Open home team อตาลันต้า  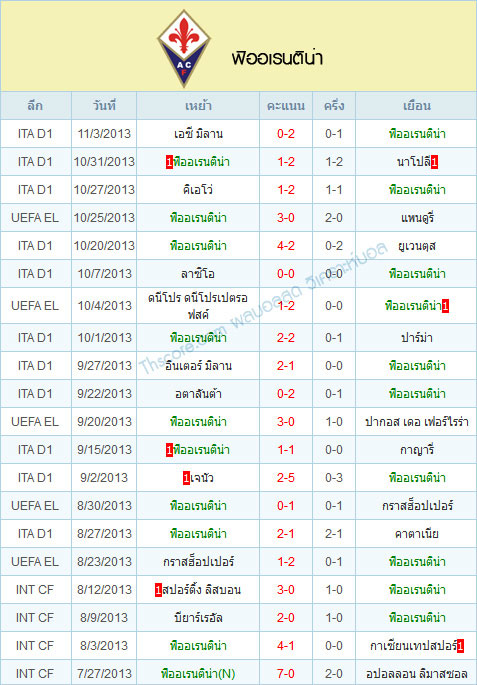click(x=198, y=394)
